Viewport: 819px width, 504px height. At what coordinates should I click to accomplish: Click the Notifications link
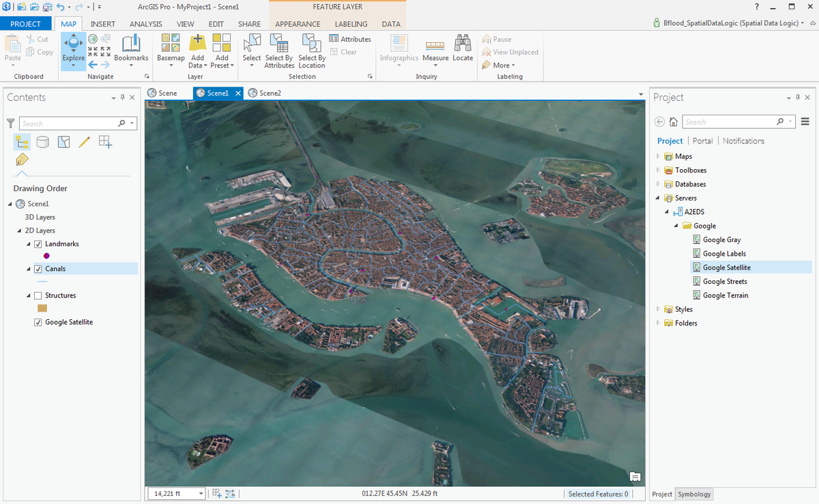click(743, 141)
